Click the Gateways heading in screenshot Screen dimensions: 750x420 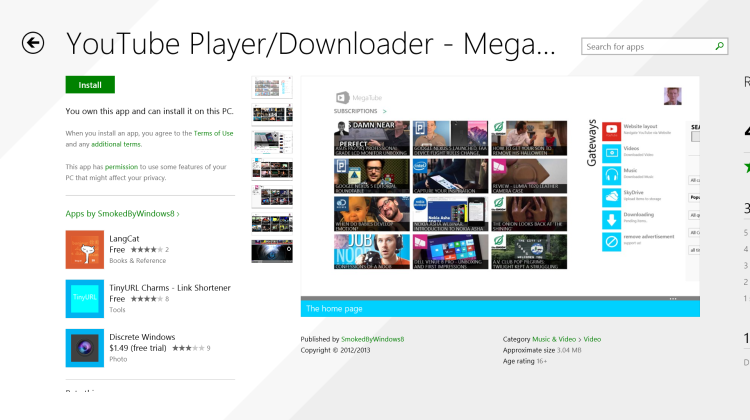point(592,143)
